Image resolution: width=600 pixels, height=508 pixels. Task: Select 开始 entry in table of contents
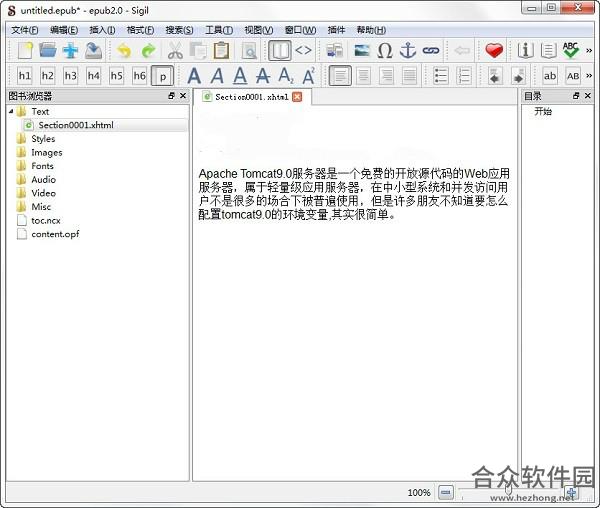(543, 111)
